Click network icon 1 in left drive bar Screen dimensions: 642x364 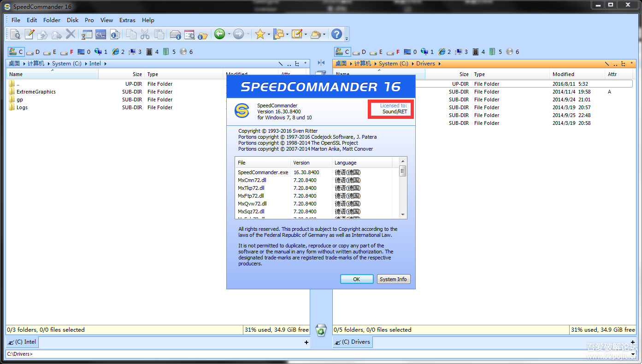point(101,52)
